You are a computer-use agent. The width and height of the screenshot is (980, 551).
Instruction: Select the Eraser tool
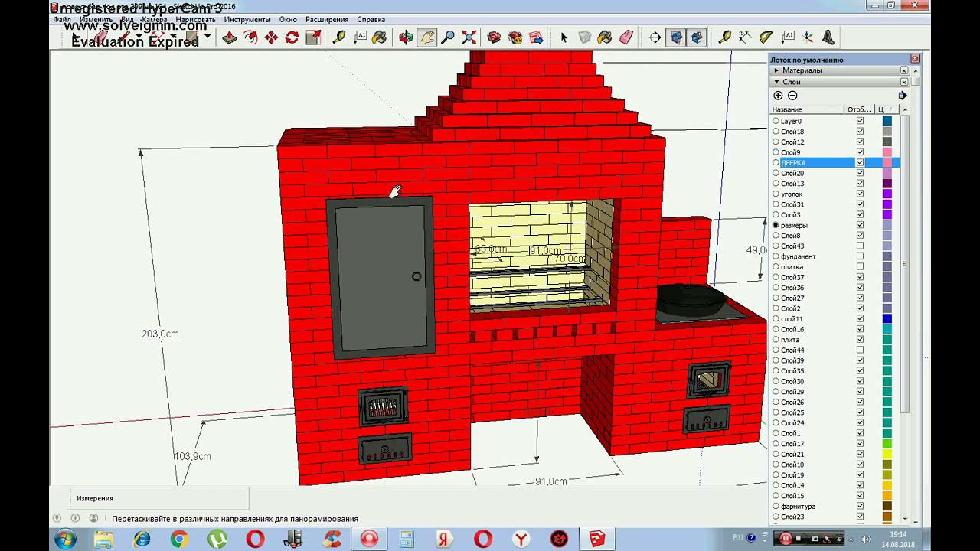click(626, 37)
